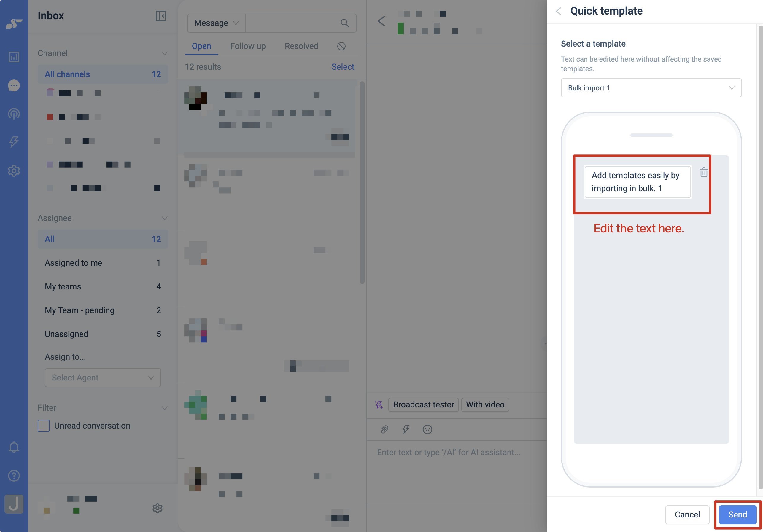
Task: Collapse the Inbox sidebar panel icon
Action: tap(161, 16)
